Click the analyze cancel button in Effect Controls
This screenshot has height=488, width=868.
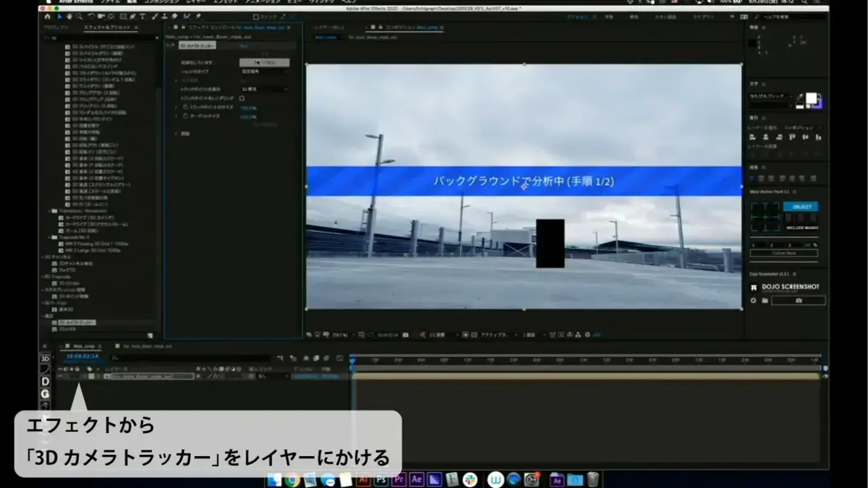264,63
